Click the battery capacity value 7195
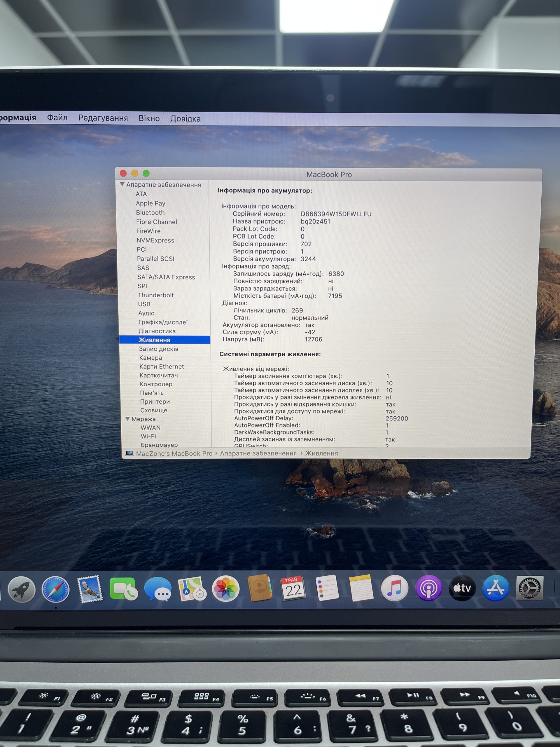 tap(335, 296)
